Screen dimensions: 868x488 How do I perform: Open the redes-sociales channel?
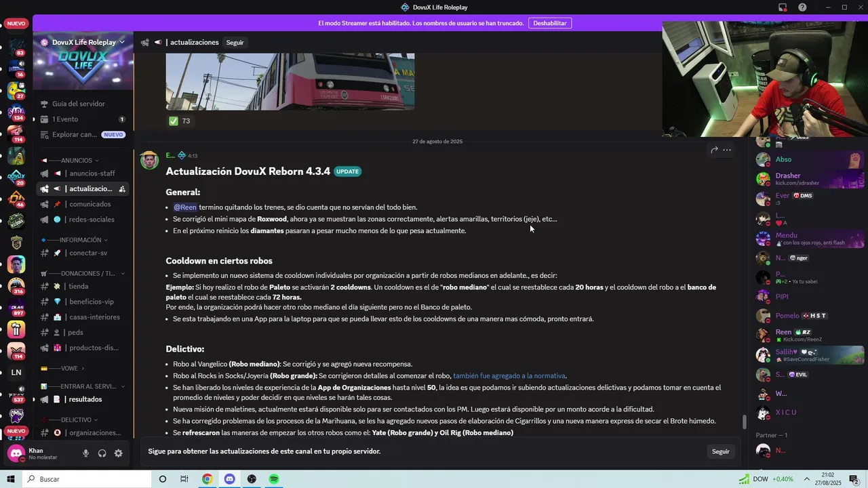click(x=83, y=219)
